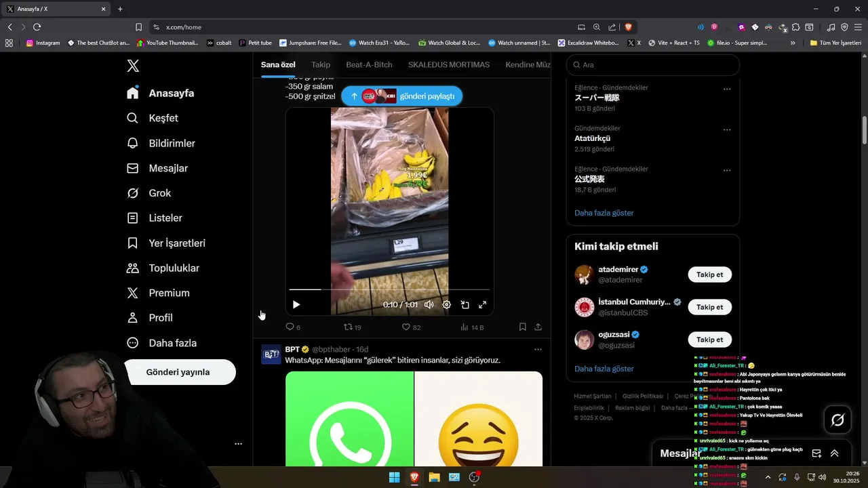The height and width of the screenshot is (488, 868).
Task: Open Grok floating button
Action: click(x=837, y=420)
